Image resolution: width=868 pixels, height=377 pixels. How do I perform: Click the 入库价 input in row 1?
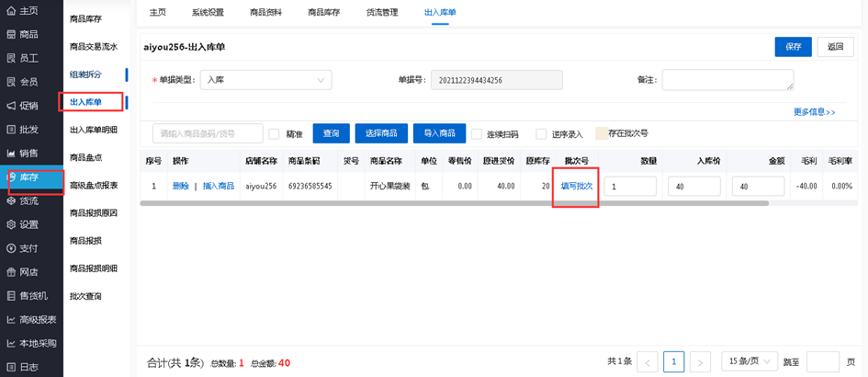(694, 187)
